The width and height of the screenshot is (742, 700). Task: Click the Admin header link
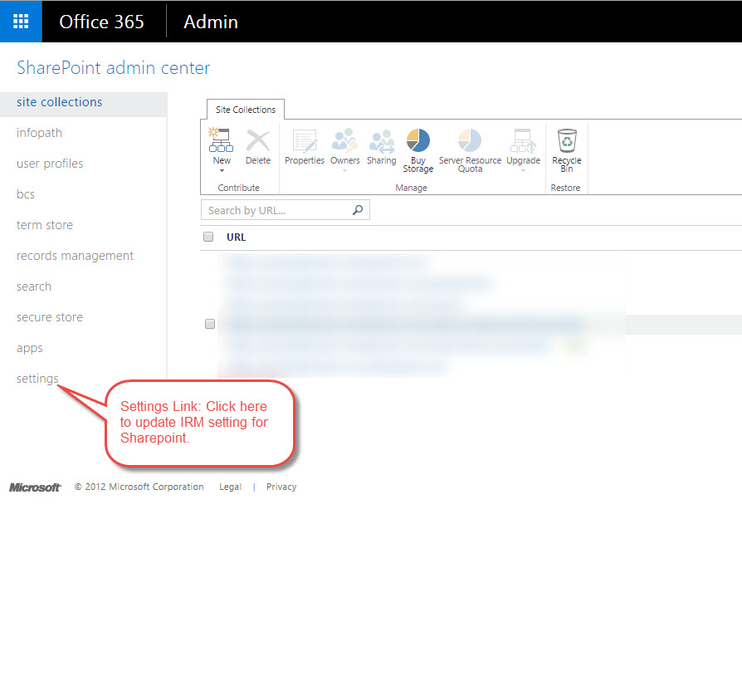[x=211, y=22]
